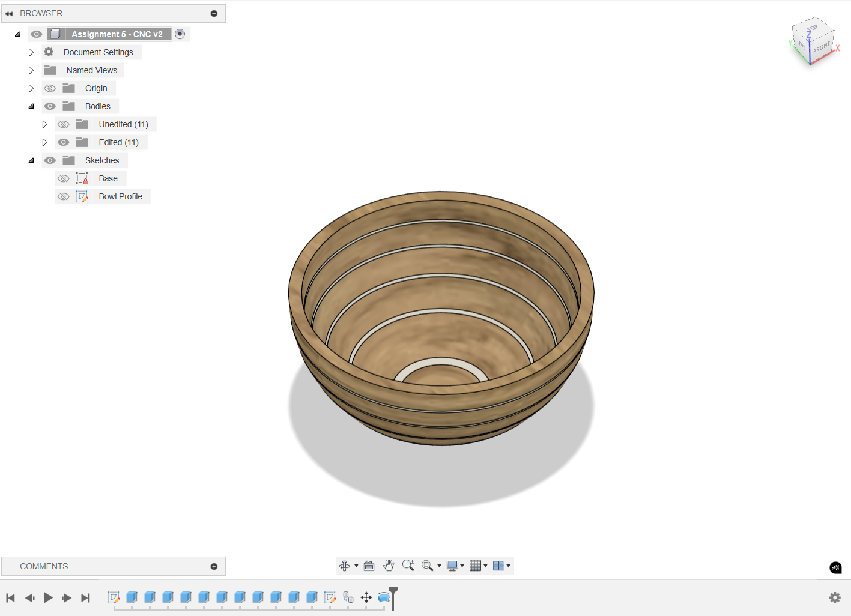Screen dimensions: 851x616
Task: Click the first sketch feature in the timeline
Action: [114, 597]
